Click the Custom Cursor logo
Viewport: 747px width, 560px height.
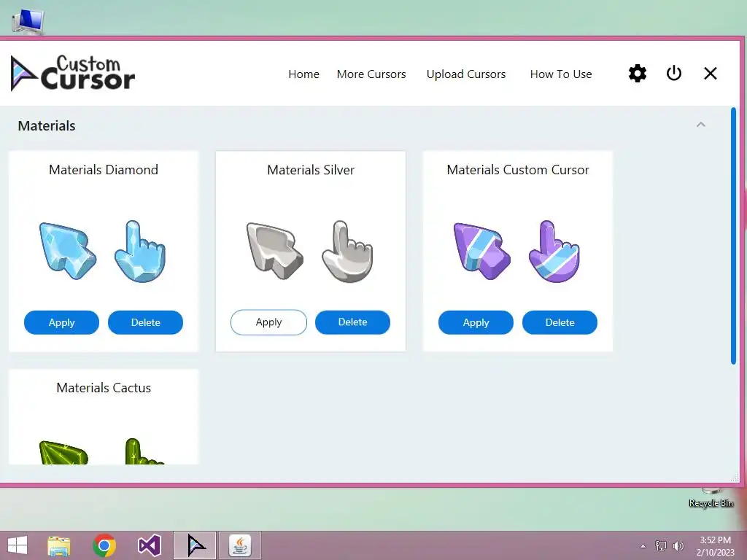point(73,74)
